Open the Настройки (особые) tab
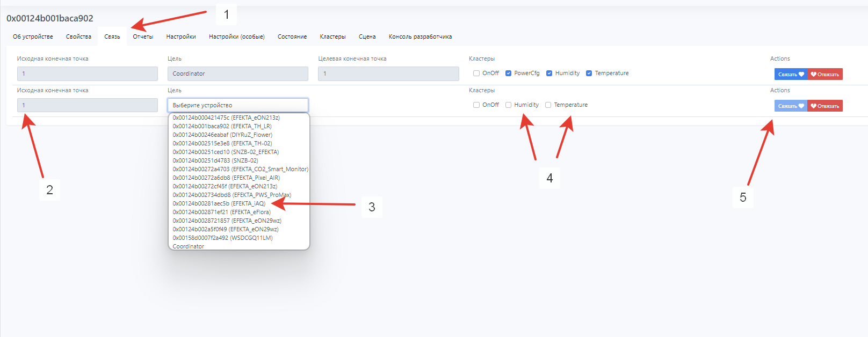Viewport: 868px width, 337px height. click(x=236, y=36)
